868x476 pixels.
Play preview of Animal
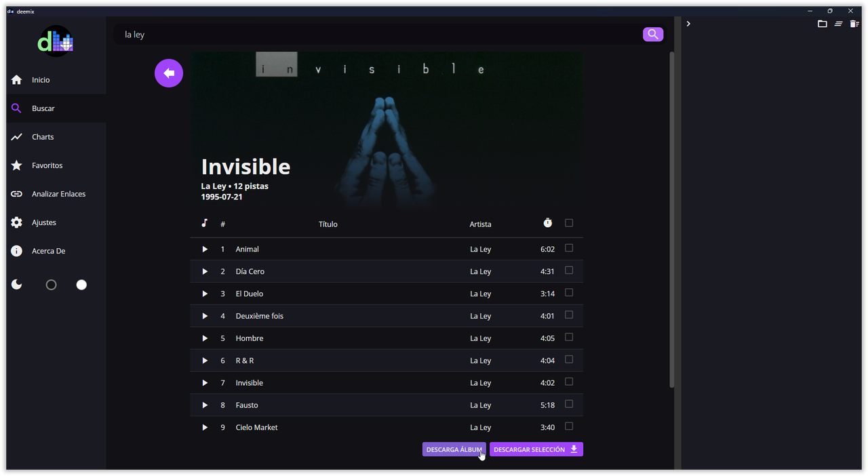point(205,249)
